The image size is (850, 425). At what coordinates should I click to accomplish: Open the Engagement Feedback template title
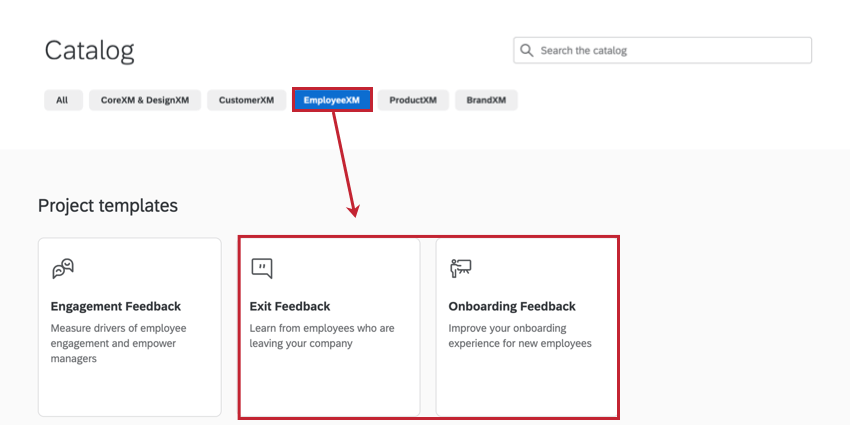[115, 306]
